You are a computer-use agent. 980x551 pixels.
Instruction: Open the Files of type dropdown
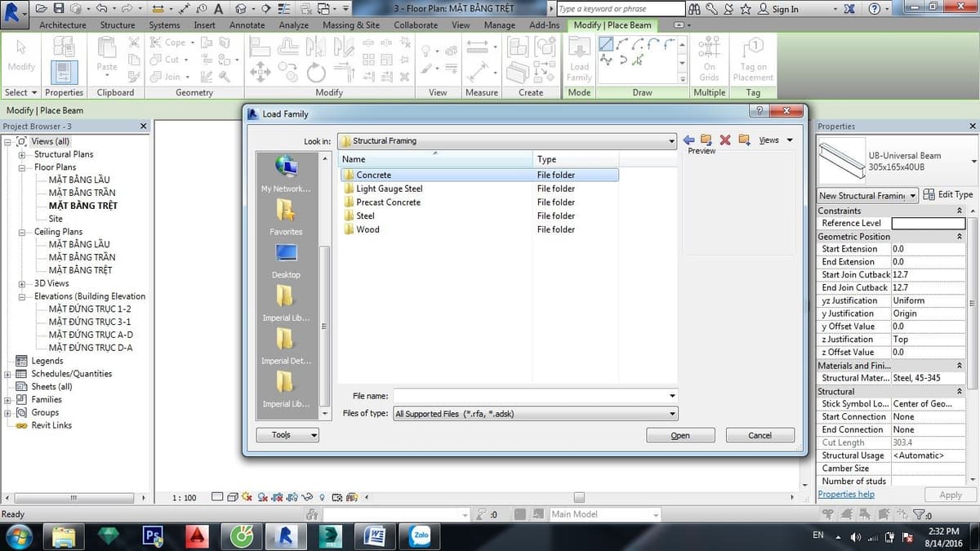(x=672, y=414)
